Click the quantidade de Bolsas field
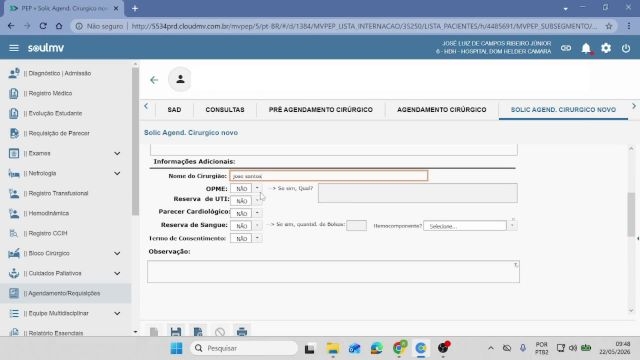Image resolution: width=640 pixels, height=360 pixels. click(356, 225)
